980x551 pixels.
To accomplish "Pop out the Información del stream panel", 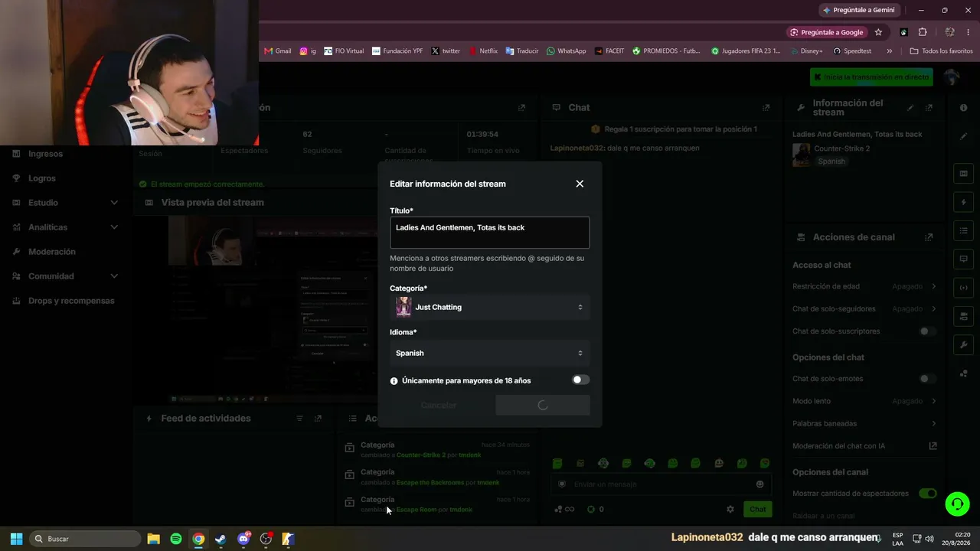I will 929,108.
